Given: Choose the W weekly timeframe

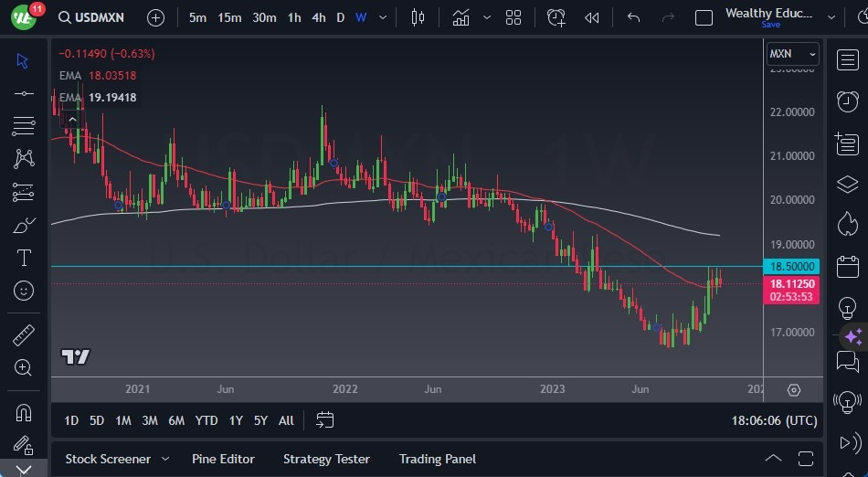Looking at the screenshot, I should coord(361,17).
